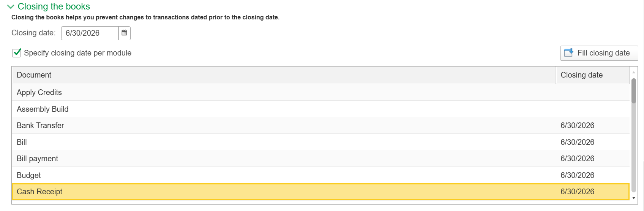
Task: Uncheck Specify closing date per module
Action: 17,53
